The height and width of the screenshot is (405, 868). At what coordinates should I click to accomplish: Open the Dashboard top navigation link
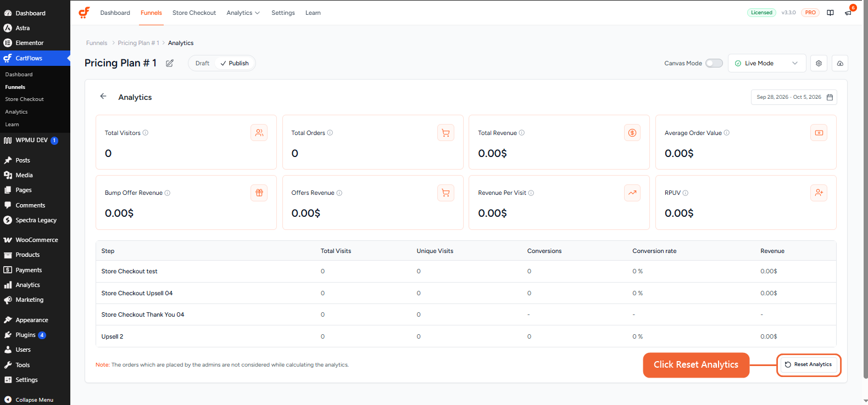click(115, 13)
